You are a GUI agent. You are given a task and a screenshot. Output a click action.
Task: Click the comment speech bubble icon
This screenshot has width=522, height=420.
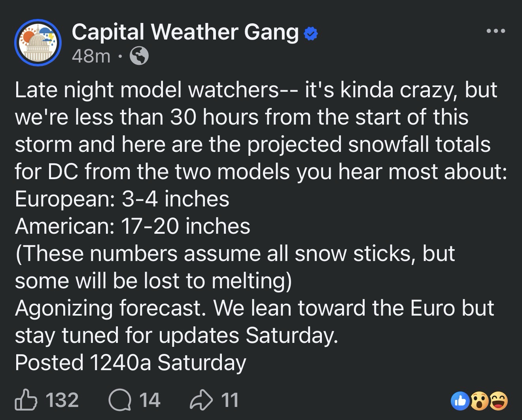click(119, 399)
